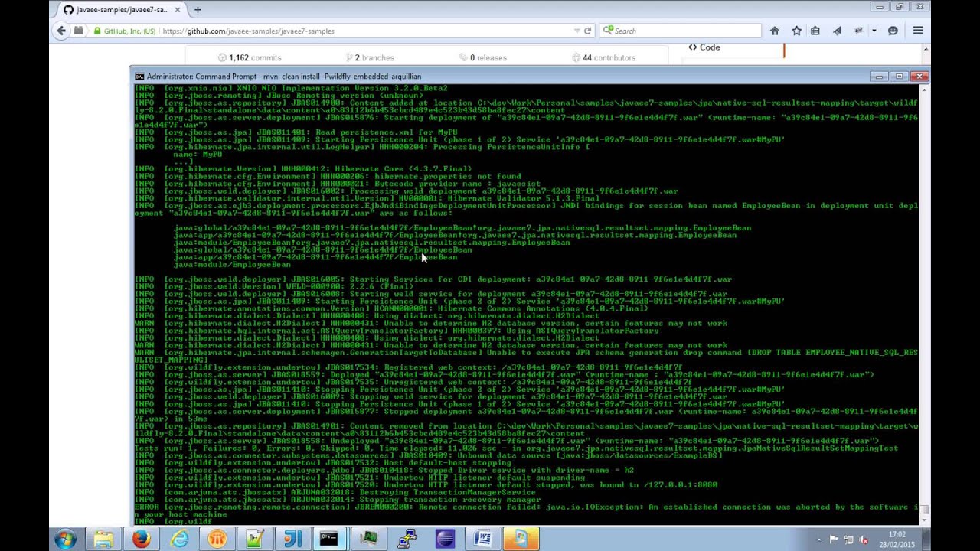Show hidden system tray icons
Image resolution: width=980 pixels, height=551 pixels.
819,540
